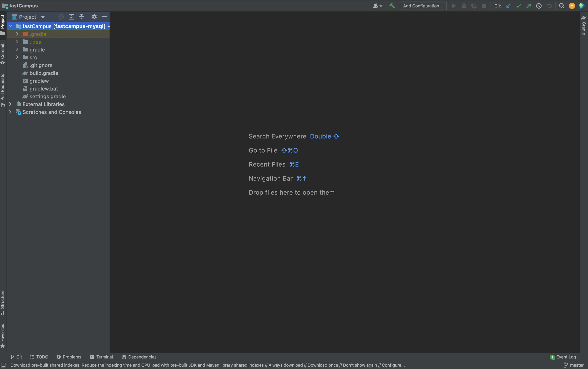Open Git Show History clock icon
588x369 pixels.
[539, 6]
